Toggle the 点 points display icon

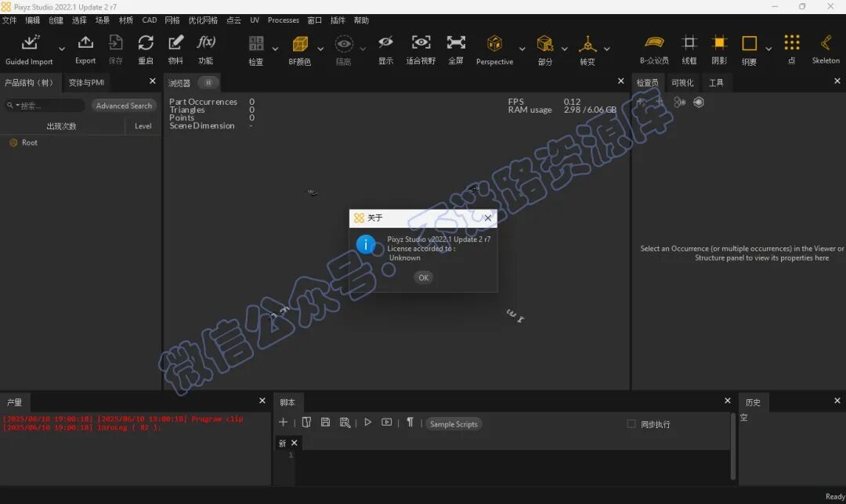click(x=791, y=42)
